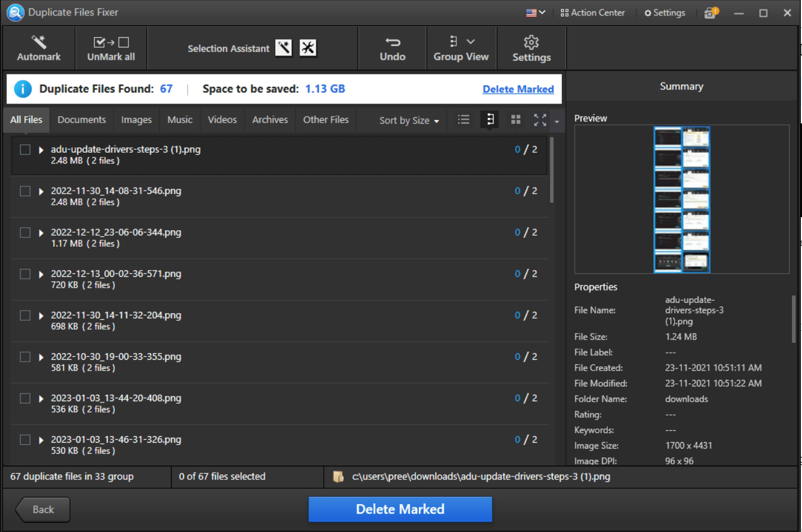This screenshot has height=532, width=802.
Task: Mark the checkbox for adu-update-drivers-steps-3 (1).png
Action: click(24, 150)
